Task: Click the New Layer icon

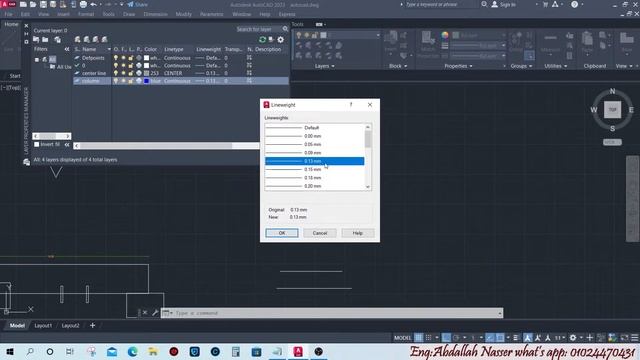Action: point(78,40)
